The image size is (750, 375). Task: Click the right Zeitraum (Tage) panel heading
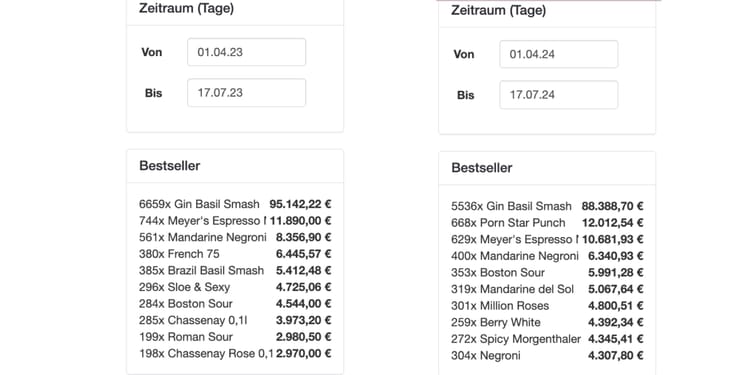[498, 10]
